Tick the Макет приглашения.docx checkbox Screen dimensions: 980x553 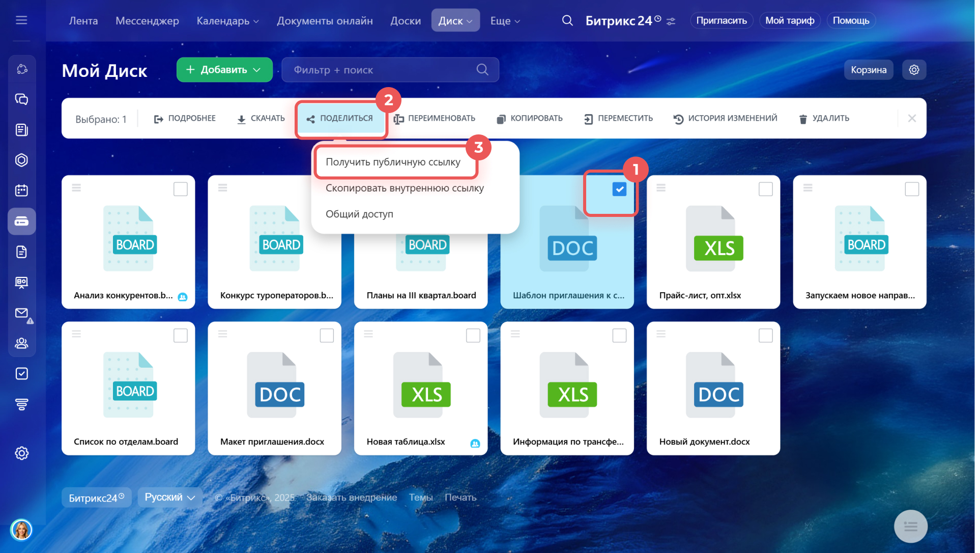pos(327,336)
